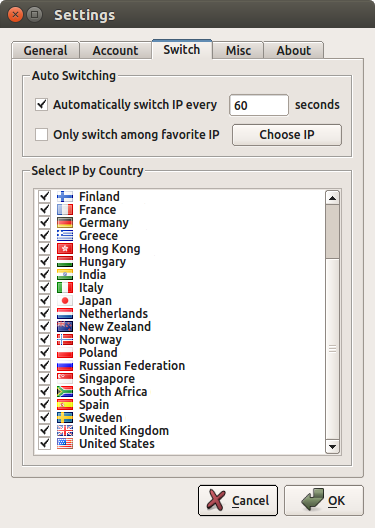The image size is (375, 528).
Task: Click the Russian Federation flag icon
Action: (x=65, y=366)
